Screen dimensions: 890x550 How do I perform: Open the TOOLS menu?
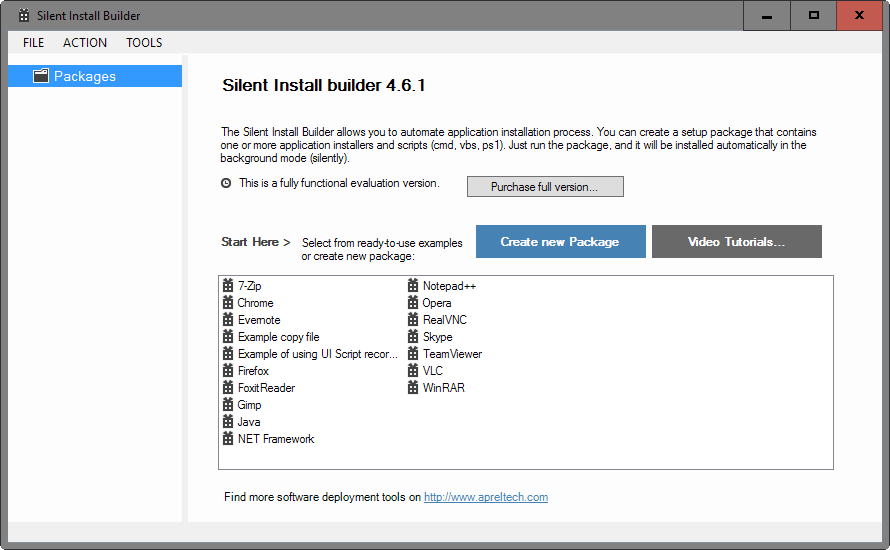pyautogui.click(x=144, y=43)
